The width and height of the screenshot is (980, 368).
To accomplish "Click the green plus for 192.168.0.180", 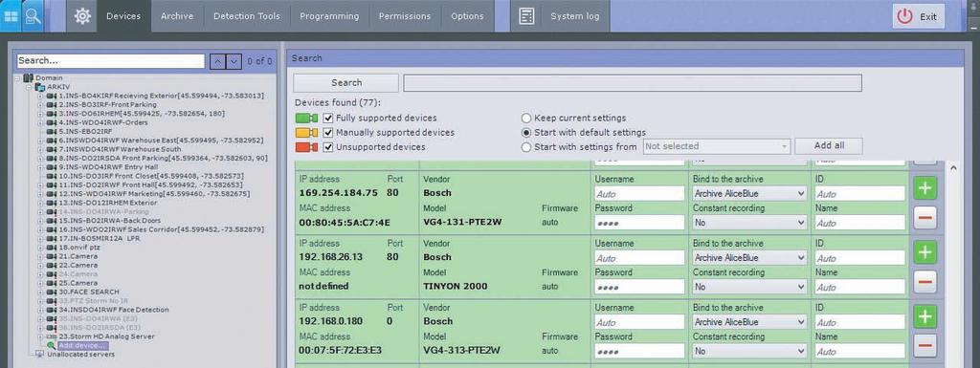I will coord(925,316).
